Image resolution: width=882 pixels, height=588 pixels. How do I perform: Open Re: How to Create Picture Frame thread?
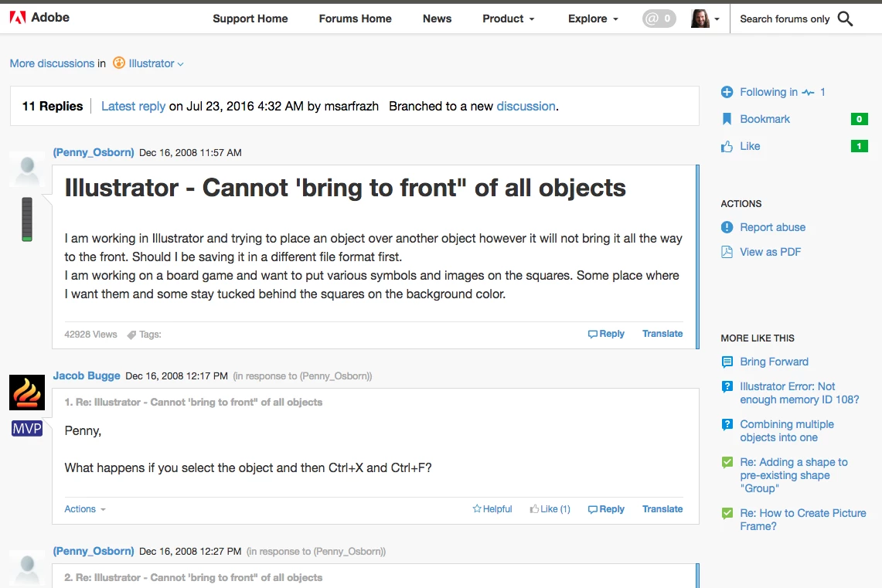click(x=802, y=519)
